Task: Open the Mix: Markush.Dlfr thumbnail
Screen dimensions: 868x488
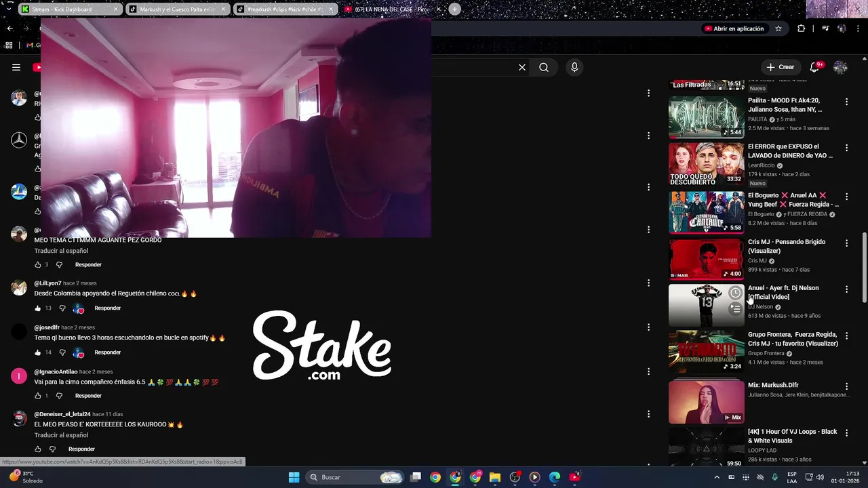Action: [x=706, y=401]
